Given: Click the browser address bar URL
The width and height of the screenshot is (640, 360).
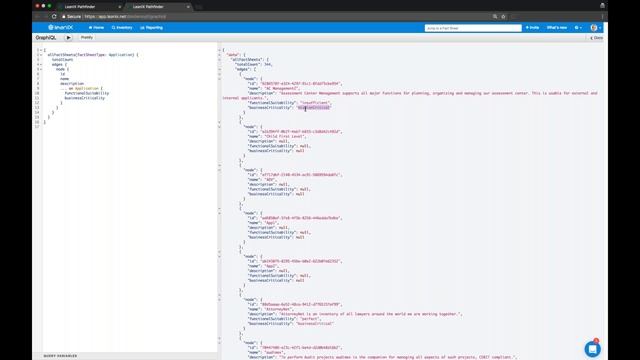Looking at the screenshot, I should click(x=125, y=17).
